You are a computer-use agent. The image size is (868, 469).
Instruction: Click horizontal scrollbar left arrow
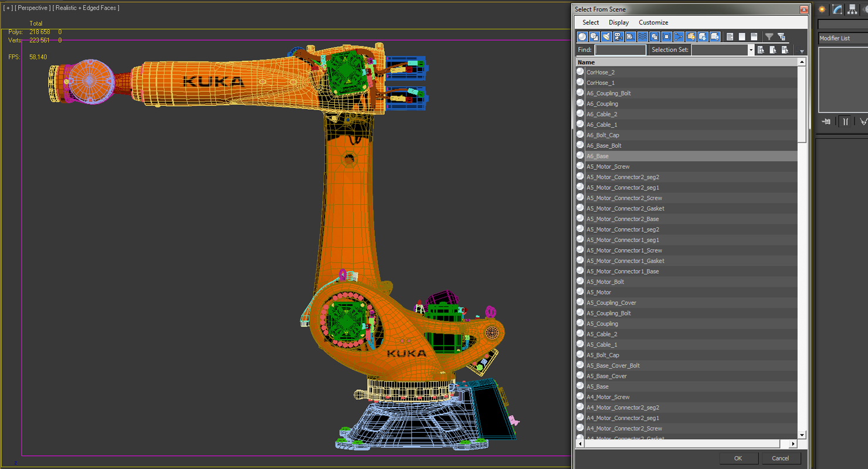(x=580, y=444)
